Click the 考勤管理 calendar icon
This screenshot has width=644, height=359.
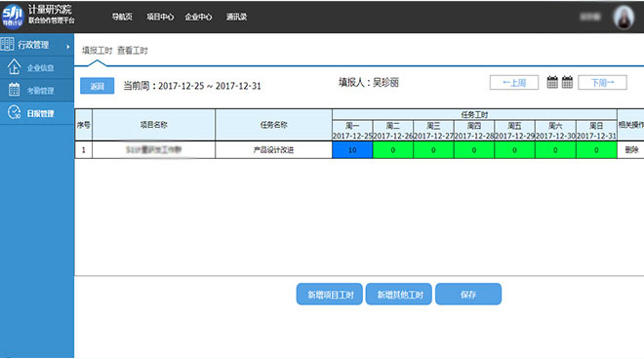coord(14,90)
